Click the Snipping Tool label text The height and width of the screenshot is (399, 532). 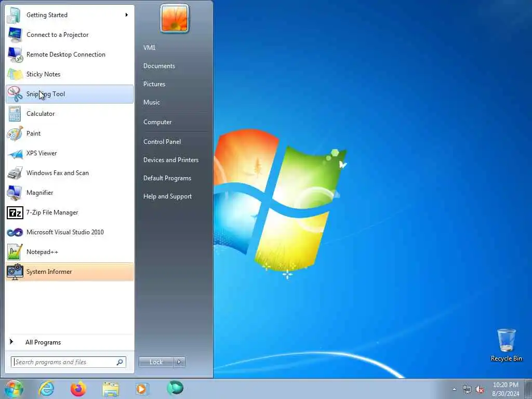(46, 94)
